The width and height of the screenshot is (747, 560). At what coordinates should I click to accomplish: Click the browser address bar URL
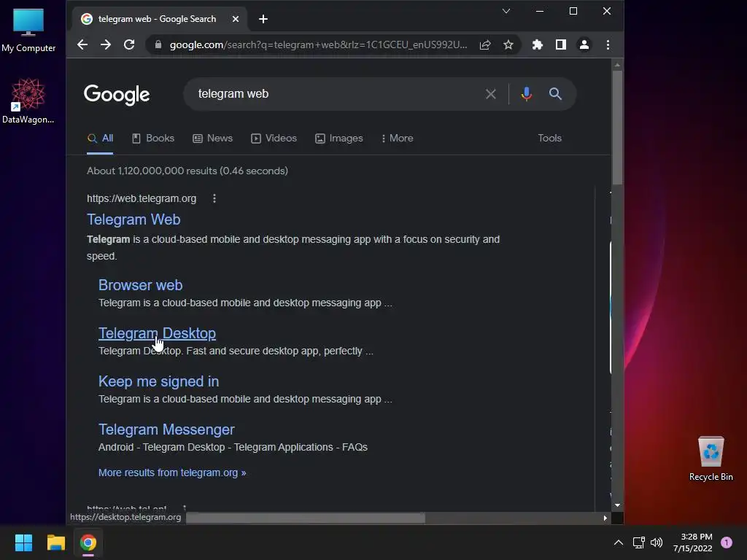[x=318, y=44]
